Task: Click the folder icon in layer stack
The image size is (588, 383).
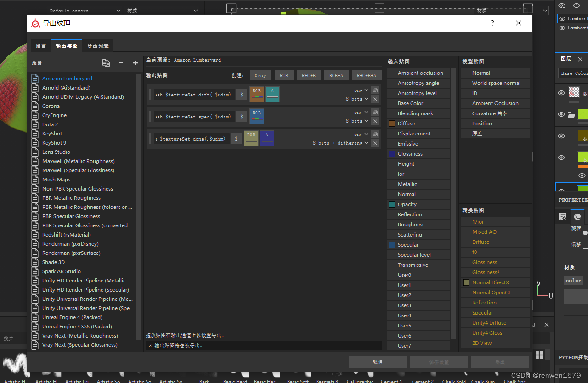Action: 571,115
